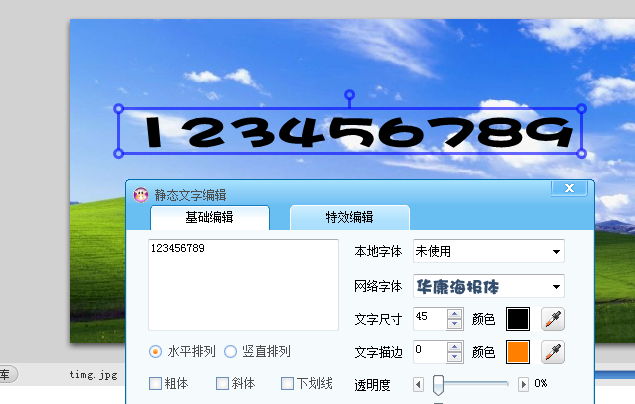Image resolution: width=635 pixels, height=404 pixels.
Task: Select the bottom-left handle of text box
Action: click(x=118, y=153)
